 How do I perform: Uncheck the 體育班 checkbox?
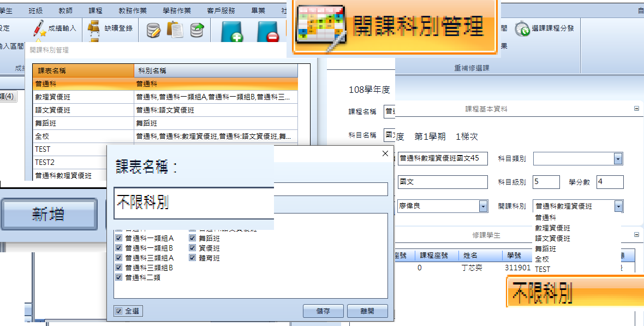(x=192, y=258)
